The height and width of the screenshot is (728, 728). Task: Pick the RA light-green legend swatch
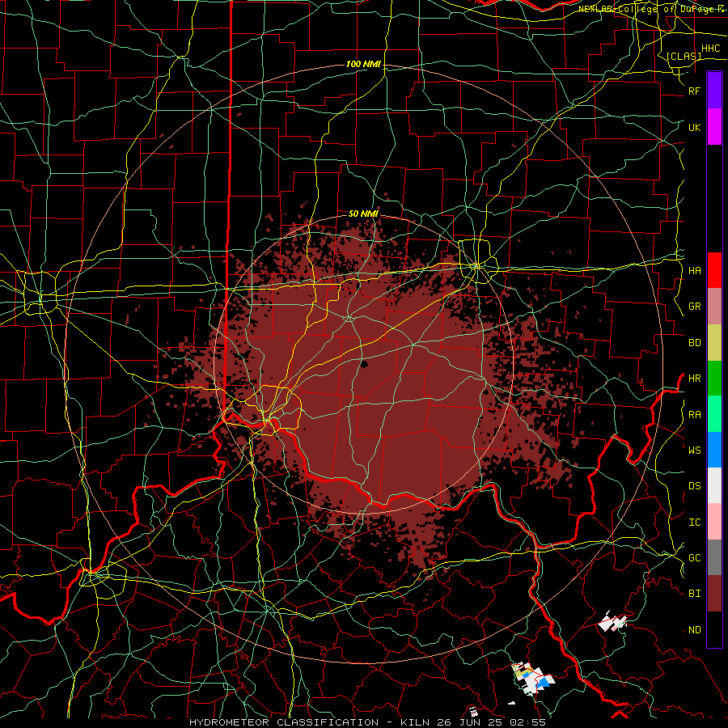(714, 414)
